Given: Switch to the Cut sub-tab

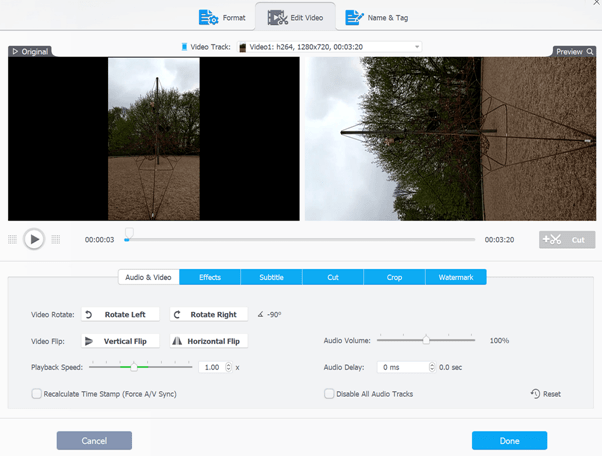Looking at the screenshot, I should pos(333,277).
